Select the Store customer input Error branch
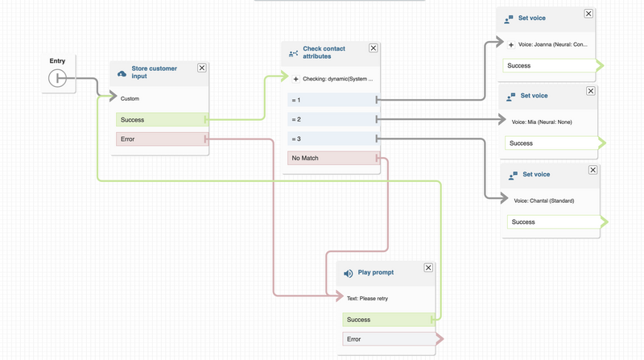This screenshot has height=360, width=644. coord(163,139)
